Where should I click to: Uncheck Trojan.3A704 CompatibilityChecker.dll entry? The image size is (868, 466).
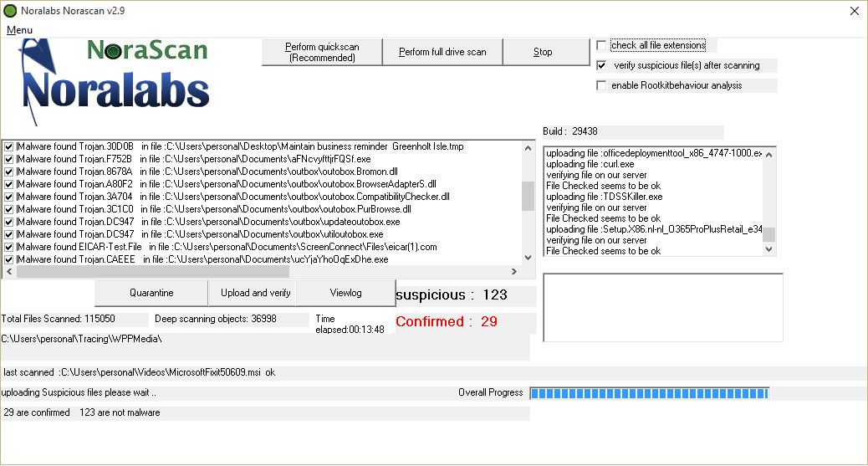click(9, 197)
